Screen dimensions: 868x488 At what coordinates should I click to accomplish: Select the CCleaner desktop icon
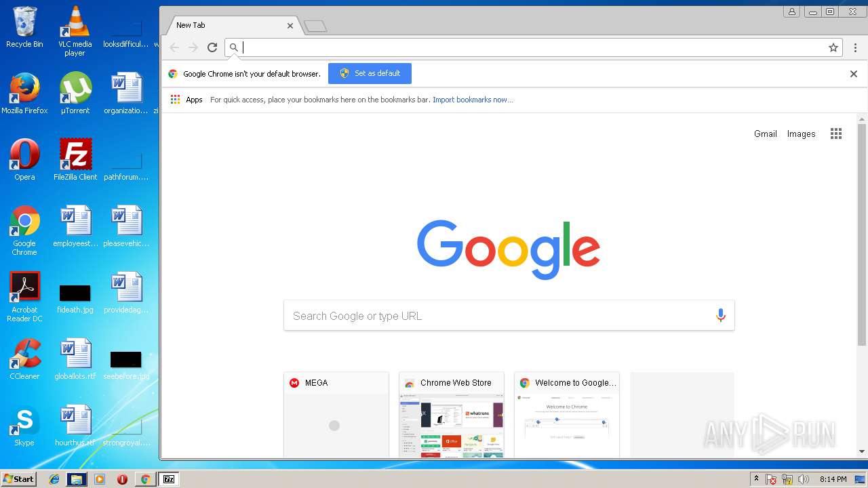pos(24,359)
